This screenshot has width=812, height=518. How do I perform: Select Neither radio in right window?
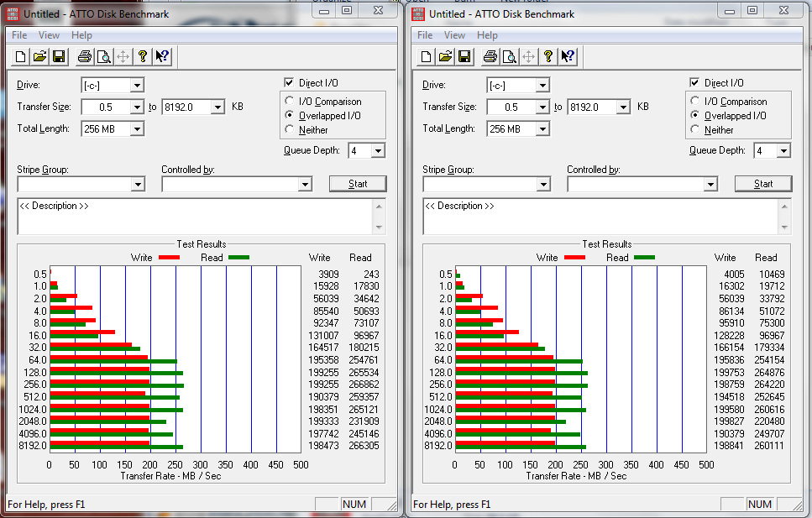tap(695, 129)
